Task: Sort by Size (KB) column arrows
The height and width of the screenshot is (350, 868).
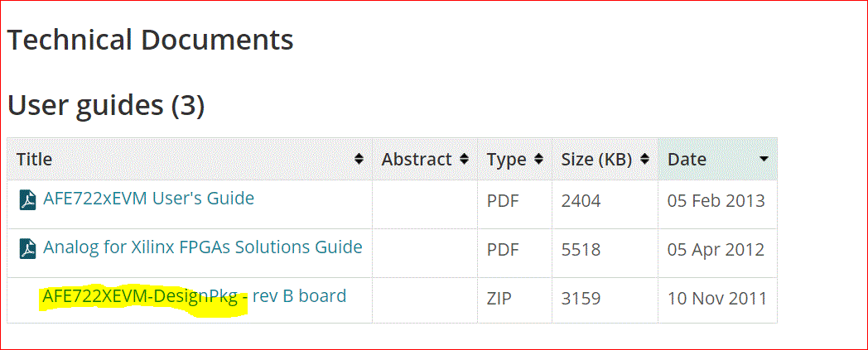Action: 644,159
